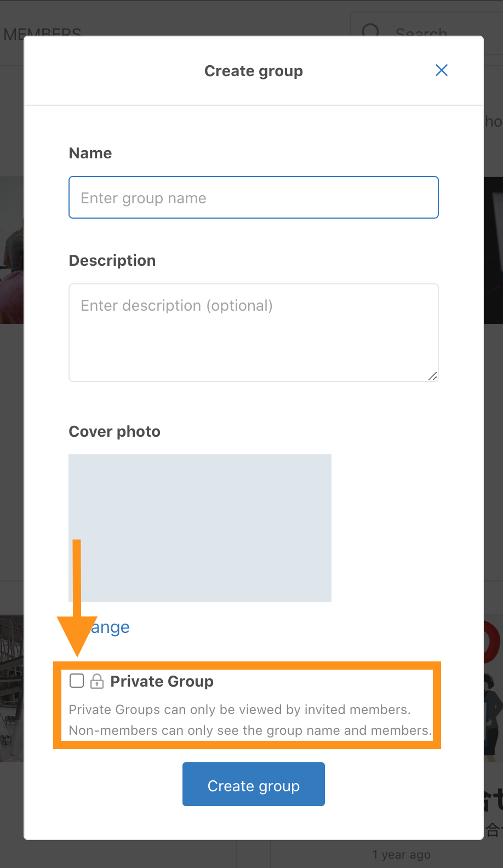Screen dimensions: 503x868
Task: Click the "viewed by invited members" text
Action: click(329, 710)
